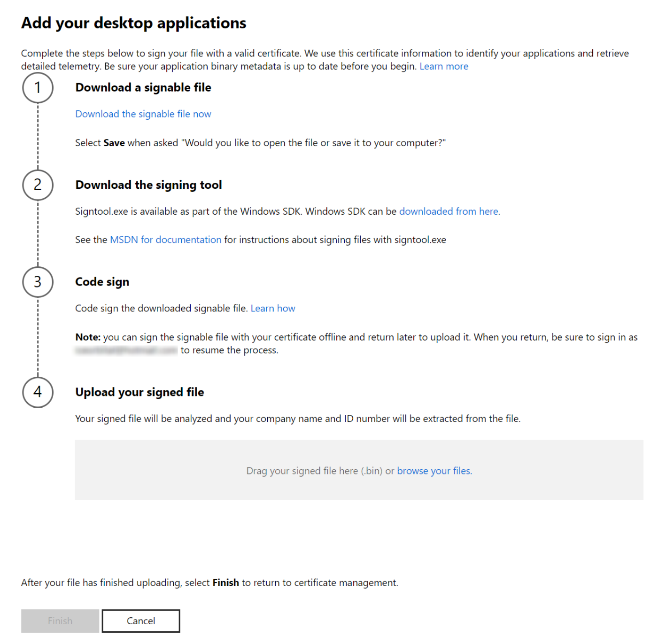Click the step 4 numbered circle
Screen dimensions: 666x644
(x=38, y=392)
